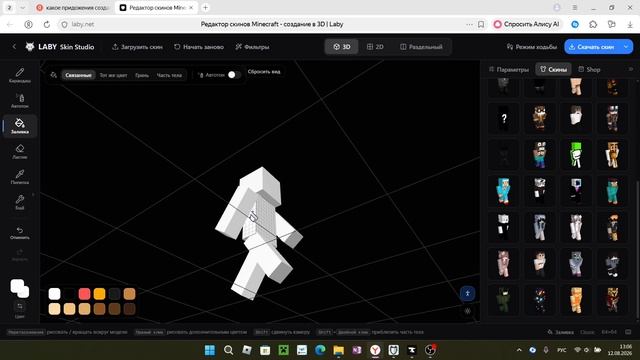Open the Shop panel tab

pyautogui.click(x=589, y=69)
